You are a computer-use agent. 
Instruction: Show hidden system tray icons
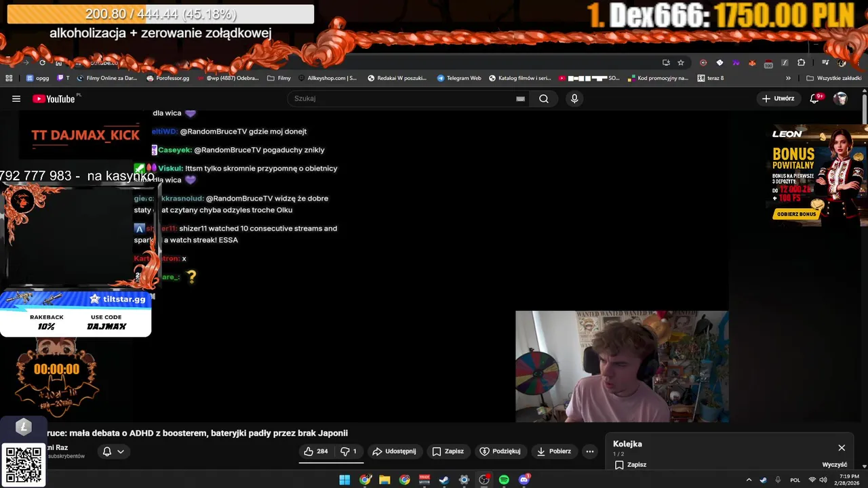click(x=749, y=480)
